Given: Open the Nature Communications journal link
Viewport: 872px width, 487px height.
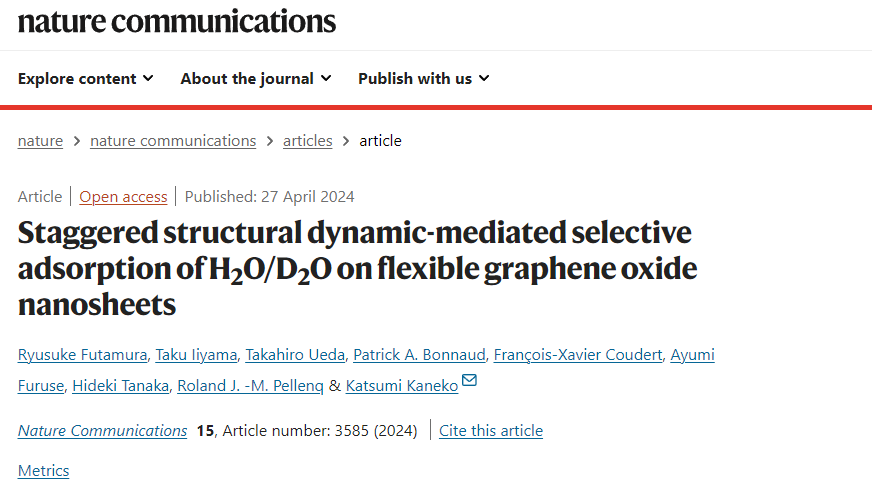Looking at the screenshot, I should coord(102,431).
